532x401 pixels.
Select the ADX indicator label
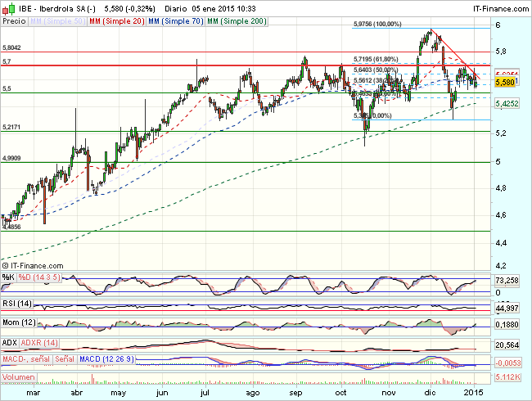coord(10,343)
